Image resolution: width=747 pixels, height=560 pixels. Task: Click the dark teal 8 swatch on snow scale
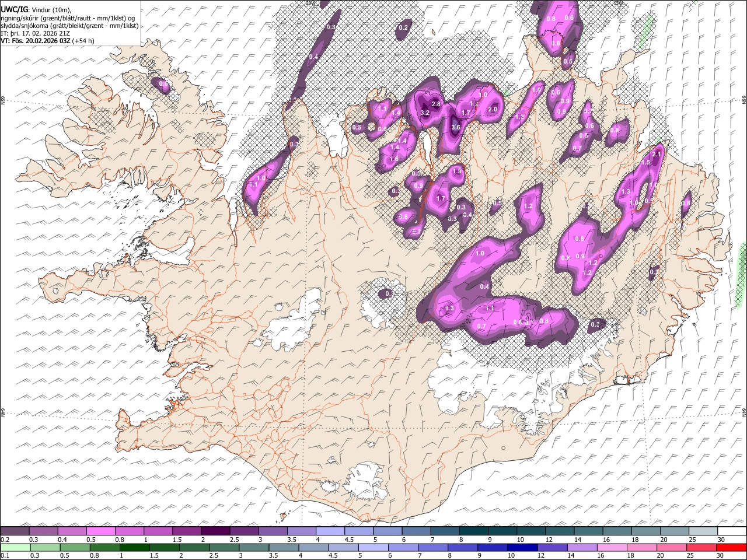coord(473,531)
